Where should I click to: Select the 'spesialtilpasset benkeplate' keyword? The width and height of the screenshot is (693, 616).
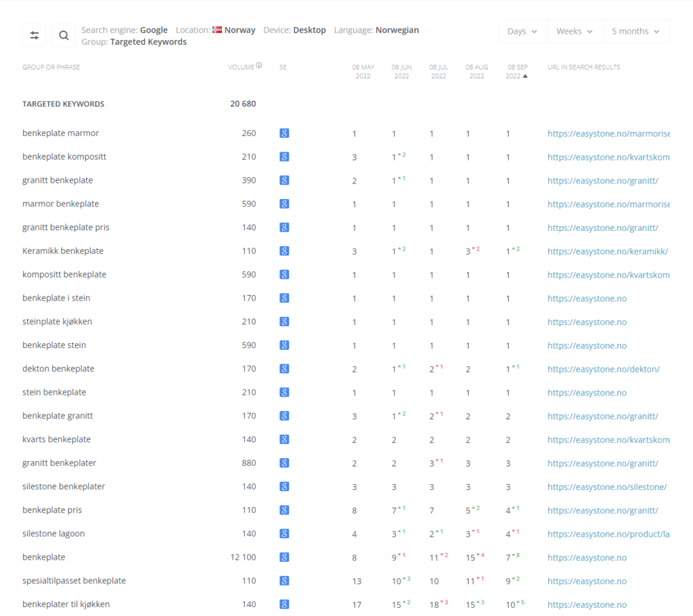74,581
